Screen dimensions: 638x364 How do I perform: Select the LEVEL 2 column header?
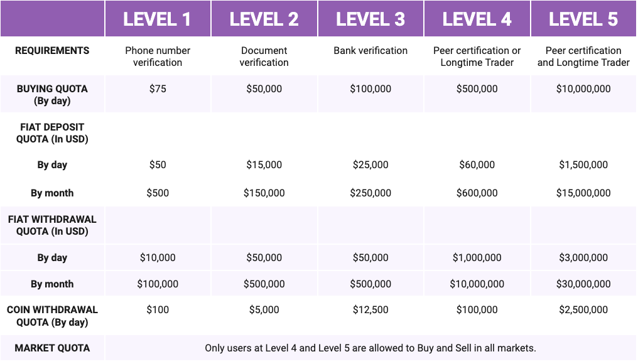click(x=264, y=19)
